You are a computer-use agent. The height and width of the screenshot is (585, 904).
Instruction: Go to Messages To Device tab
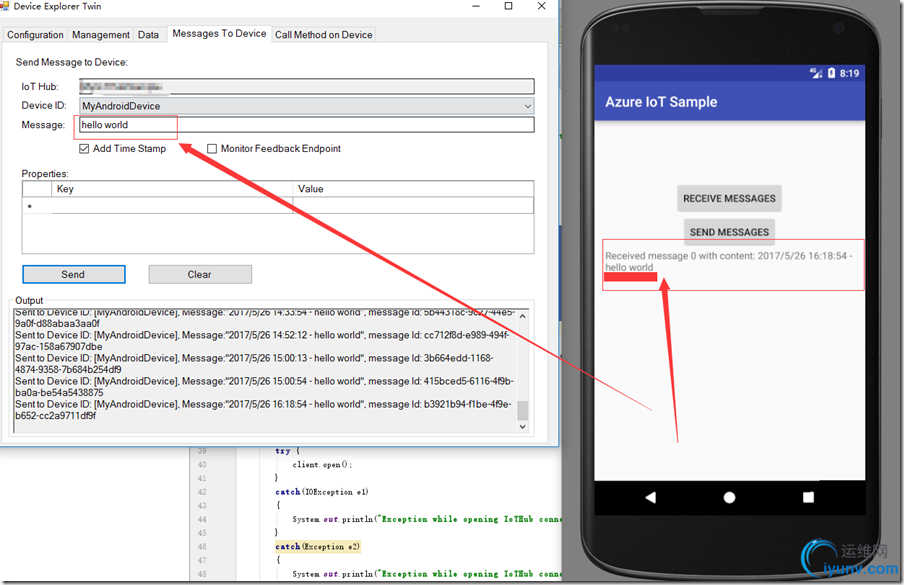tap(219, 33)
